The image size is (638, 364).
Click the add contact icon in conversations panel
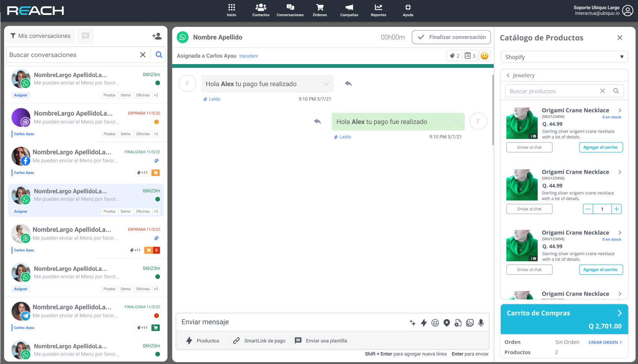[x=157, y=36]
